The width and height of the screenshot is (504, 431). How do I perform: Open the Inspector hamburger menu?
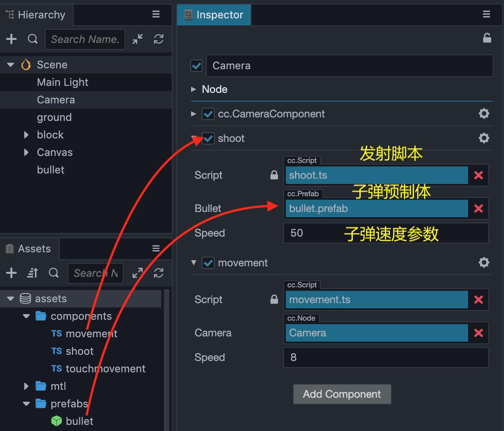(x=486, y=14)
